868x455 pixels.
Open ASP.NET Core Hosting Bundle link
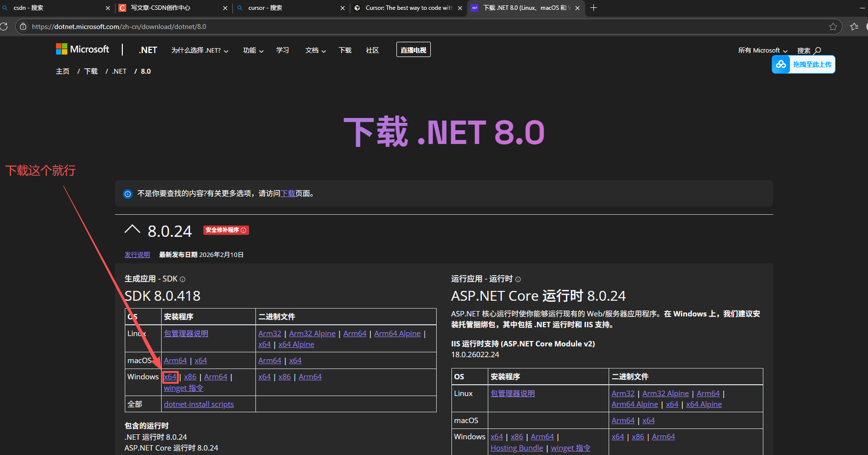click(517, 448)
